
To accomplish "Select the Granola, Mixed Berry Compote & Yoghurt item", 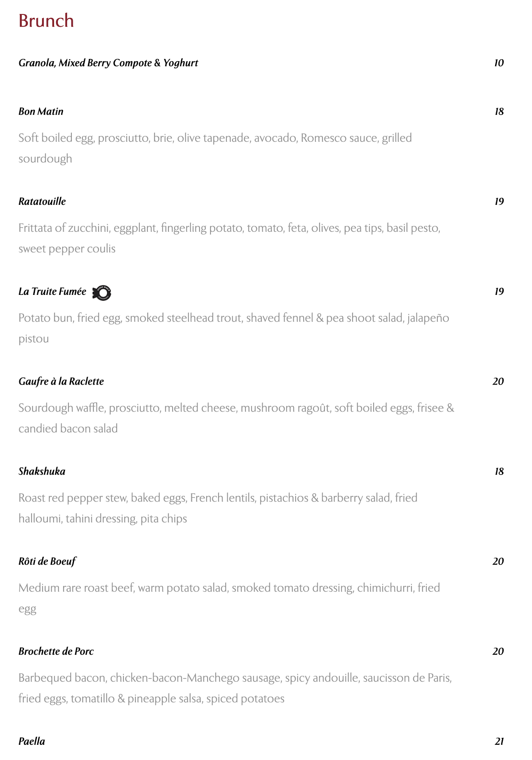I will pos(108,63).
